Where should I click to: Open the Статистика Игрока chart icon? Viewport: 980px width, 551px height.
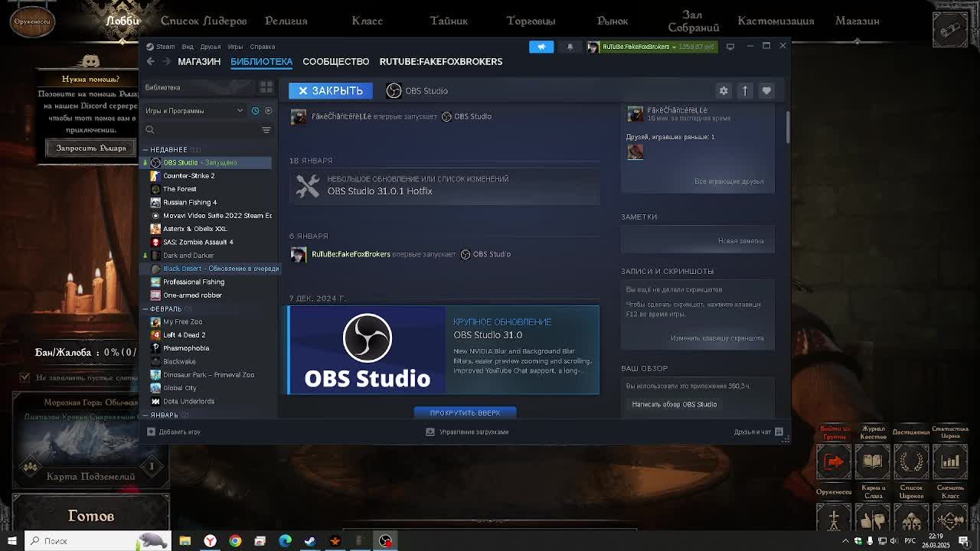pyautogui.click(x=950, y=461)
